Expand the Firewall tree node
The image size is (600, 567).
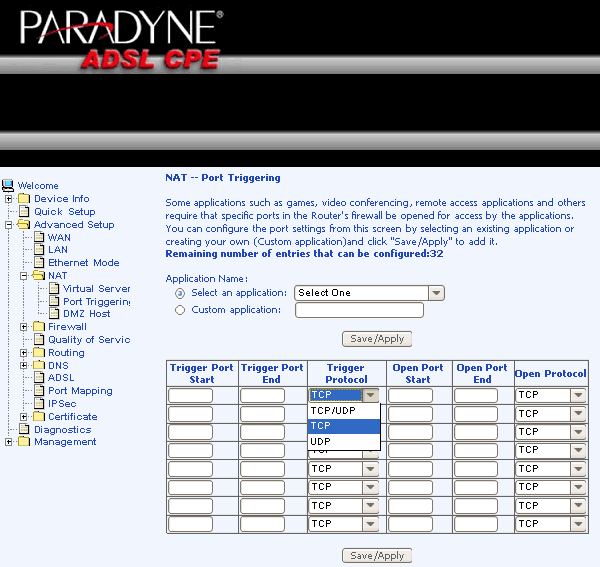click(x=24, y=327)
